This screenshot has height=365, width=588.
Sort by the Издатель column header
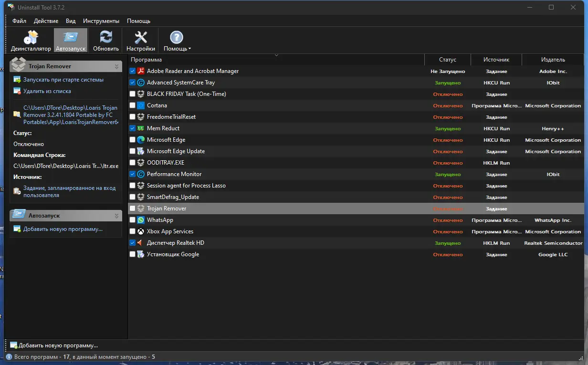553,60
